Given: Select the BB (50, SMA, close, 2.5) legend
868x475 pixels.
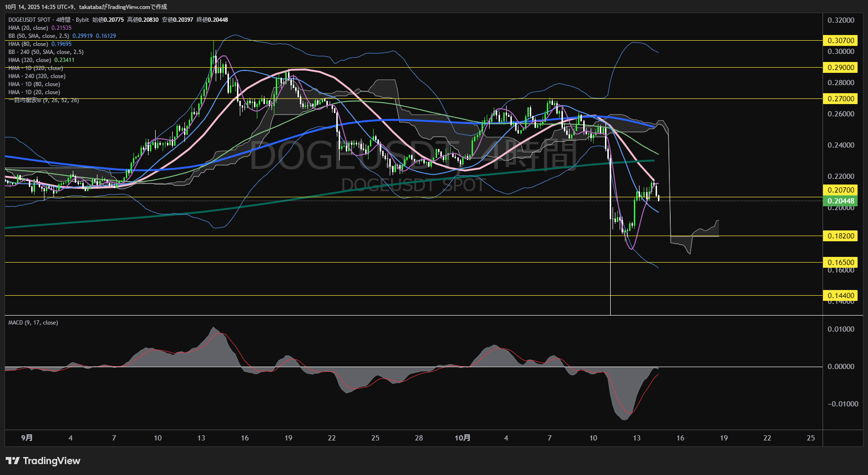Looking at the screenshot, I should [39, 36].
